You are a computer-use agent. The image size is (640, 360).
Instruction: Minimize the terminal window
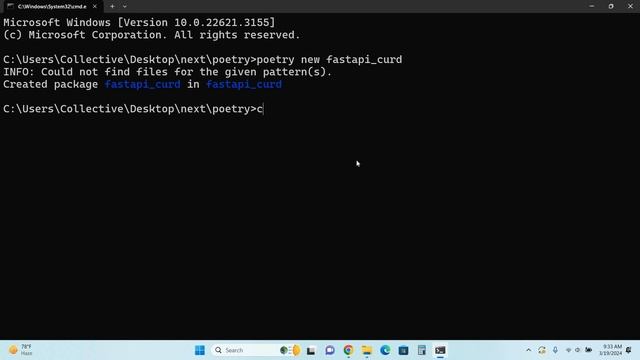pyautogui.click(x=592, y=6)
